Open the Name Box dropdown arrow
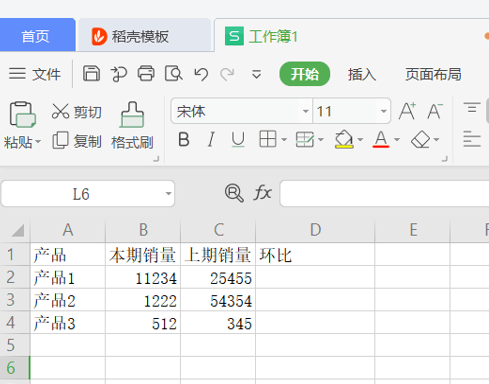 169,194
